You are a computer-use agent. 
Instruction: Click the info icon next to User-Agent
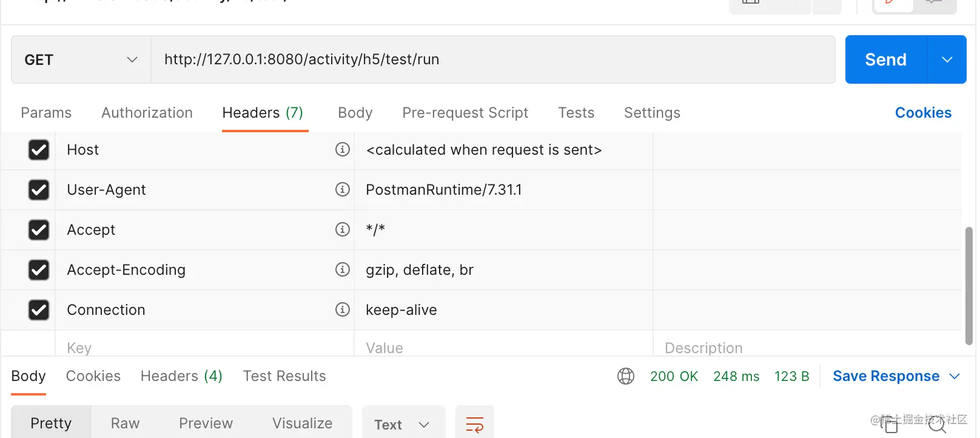click(343, 189)
